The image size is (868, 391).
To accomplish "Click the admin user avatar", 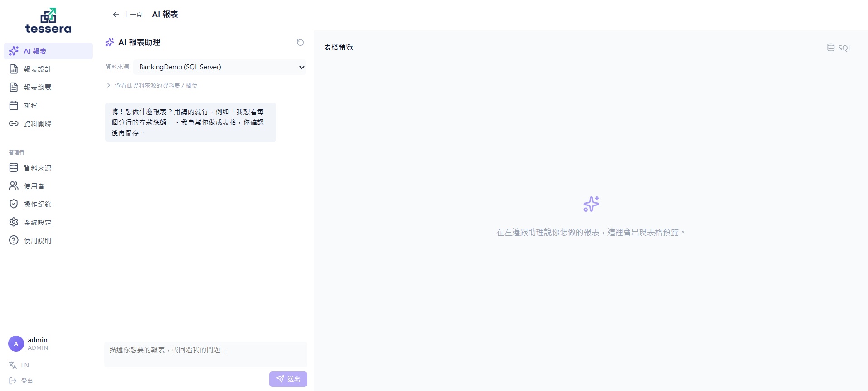I will (16, 344).
